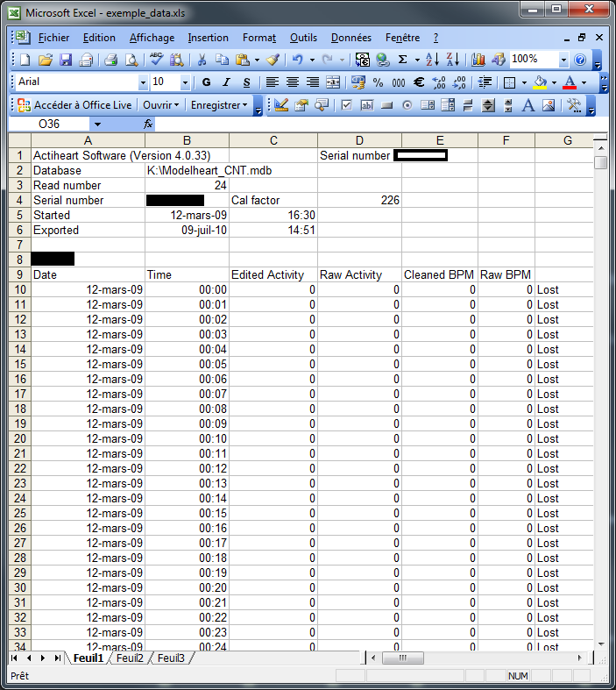This screenshot has height=690, width=616.
Task: Open Print Preview from the toolbar
Action: click(131, 60)
